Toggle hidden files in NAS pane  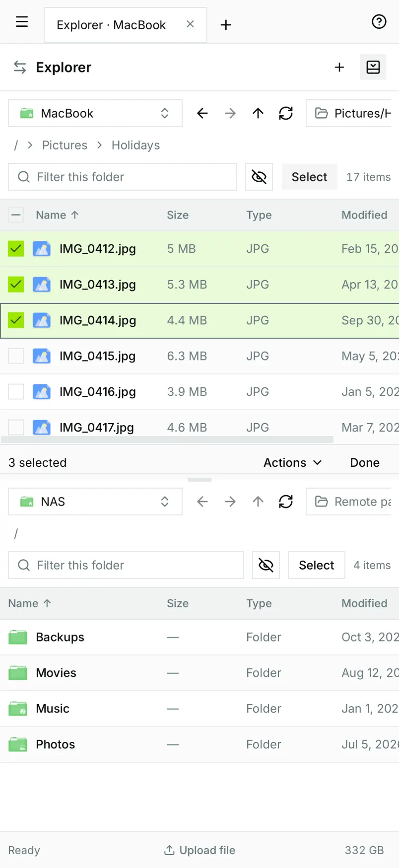pyautogui.click(x=266, y=565)
